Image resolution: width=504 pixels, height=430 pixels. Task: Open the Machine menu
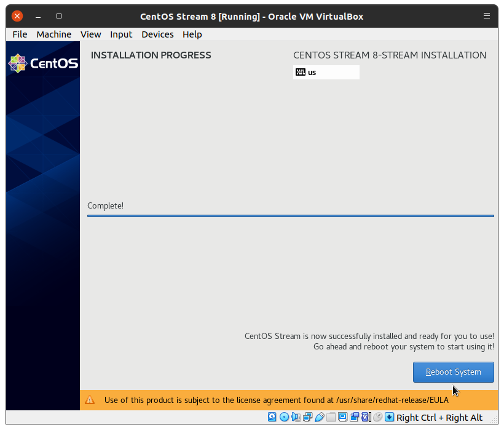click(53, 34)
